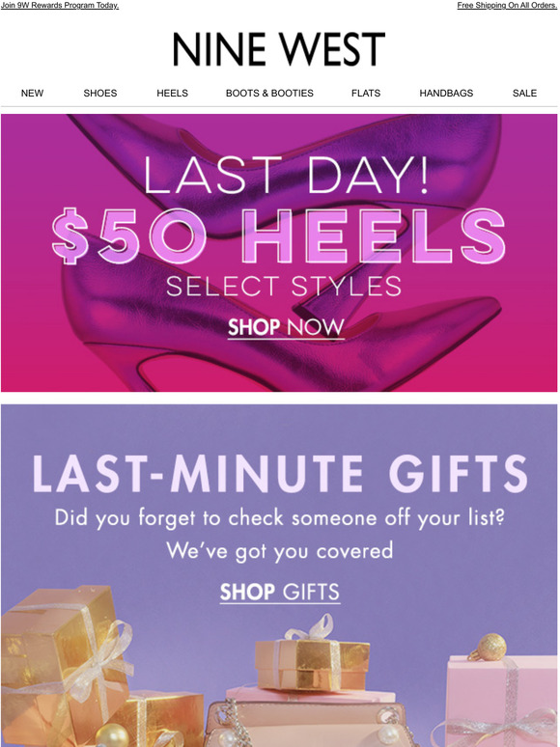Open the NEW menu item
The width and height of the screenshot is (560, 747).
tap(32, 94)
